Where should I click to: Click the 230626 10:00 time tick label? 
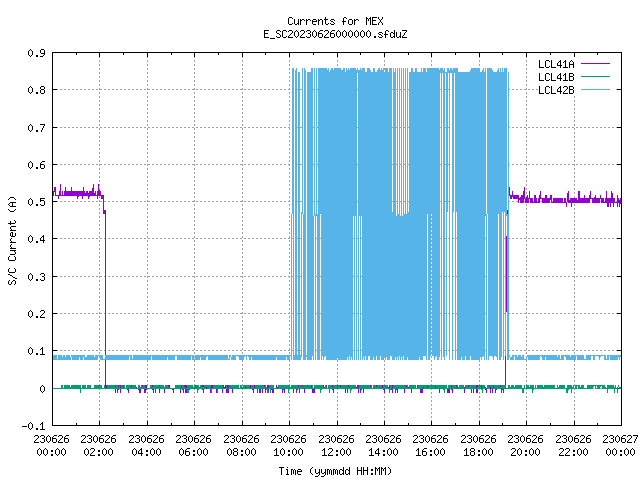(288, 446)
